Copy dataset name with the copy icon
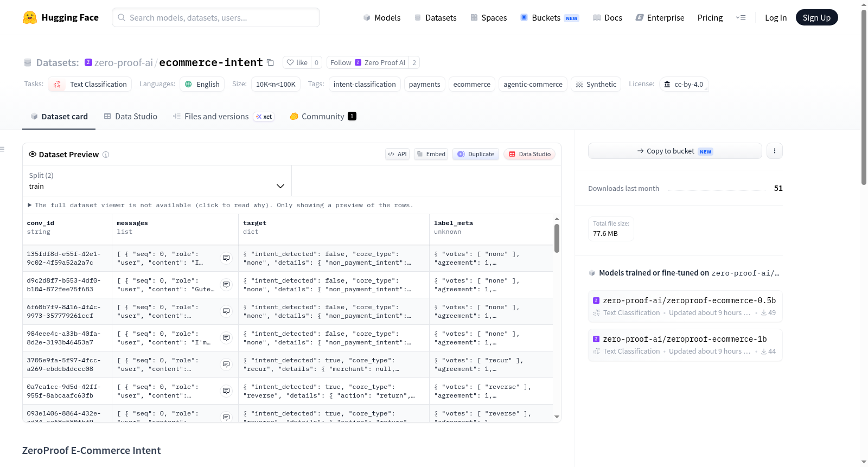Viewport: 868px width, 467px height. click(270, 63)
